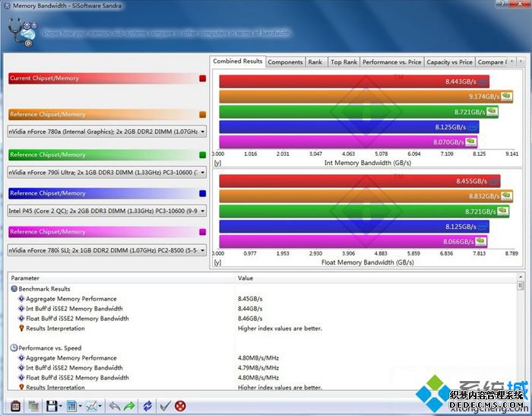
Task: Toggle the red Current Chipset/Memory color box
Action: (203, 78)
